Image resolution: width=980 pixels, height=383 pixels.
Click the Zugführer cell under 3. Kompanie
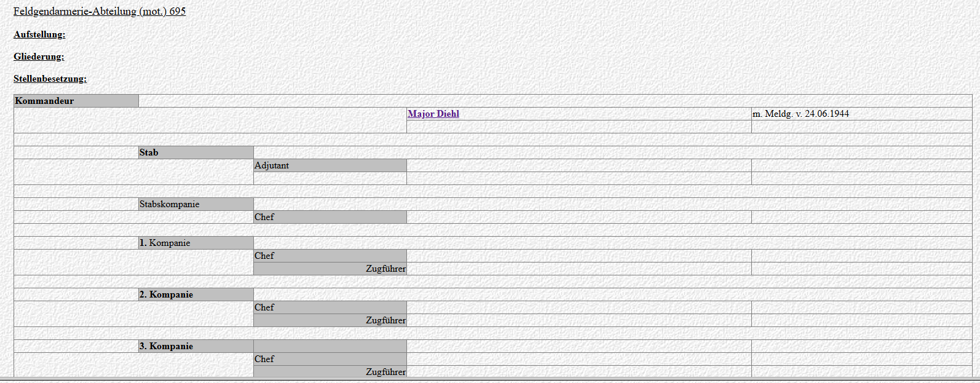[x=330, y=371]
